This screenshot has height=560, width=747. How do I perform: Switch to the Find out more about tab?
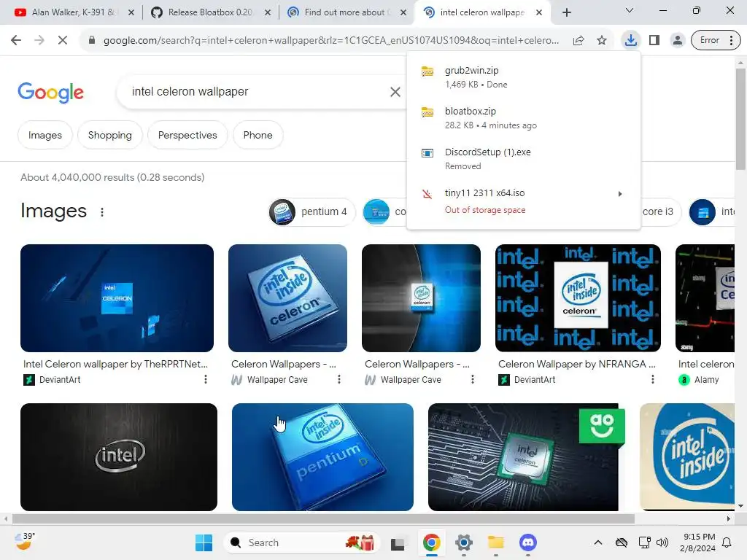coord(345,12)
